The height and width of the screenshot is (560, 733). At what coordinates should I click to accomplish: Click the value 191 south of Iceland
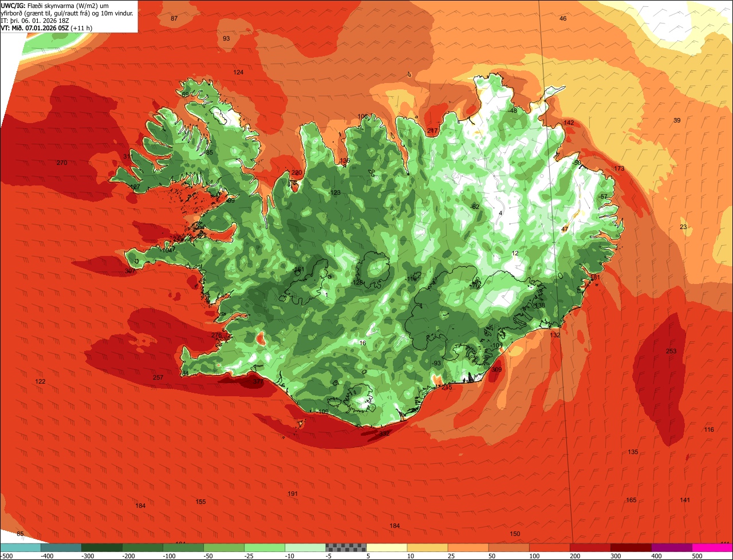click(x=293, y=494)
